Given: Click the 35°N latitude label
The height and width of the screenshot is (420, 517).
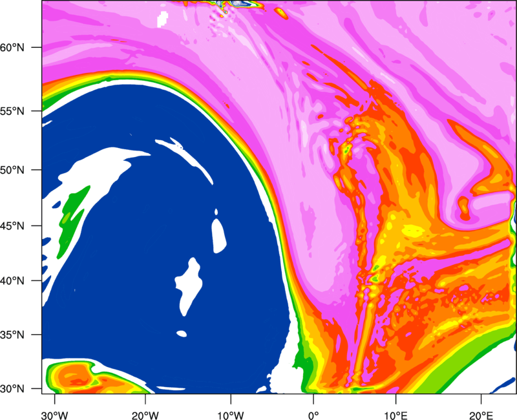Looking at the screenshot, I should pos(12,335).
